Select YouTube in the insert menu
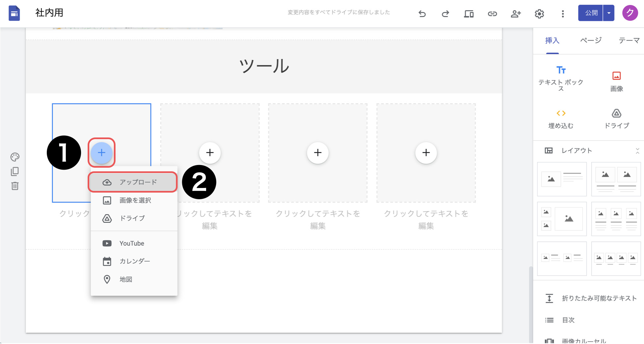Screen dimensions: 644x344 132,243
